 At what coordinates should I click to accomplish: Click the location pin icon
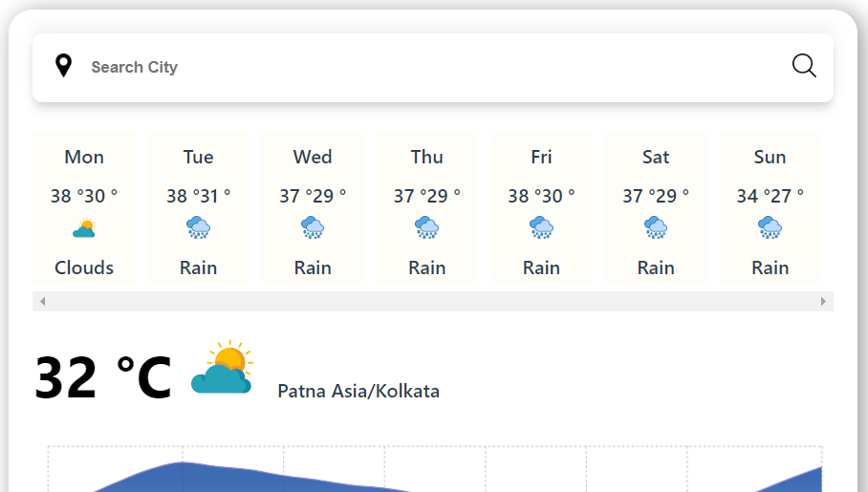coord(63,66)
